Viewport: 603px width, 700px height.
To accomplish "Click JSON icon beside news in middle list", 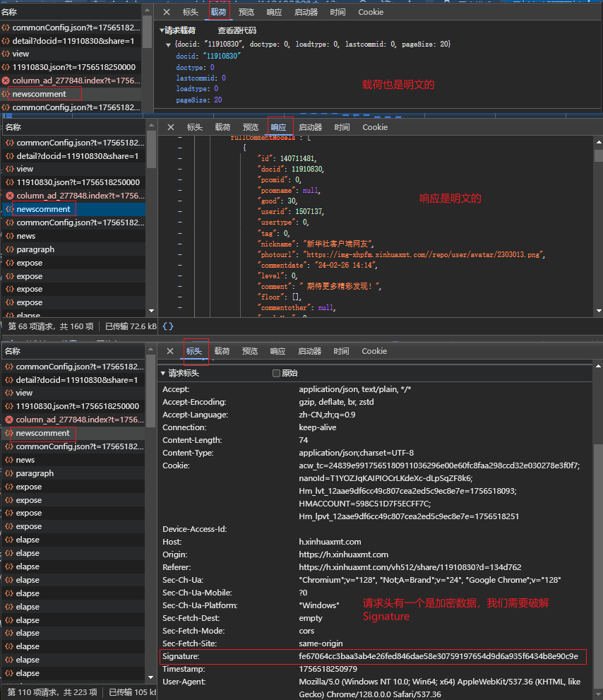I will coord(10,236).
